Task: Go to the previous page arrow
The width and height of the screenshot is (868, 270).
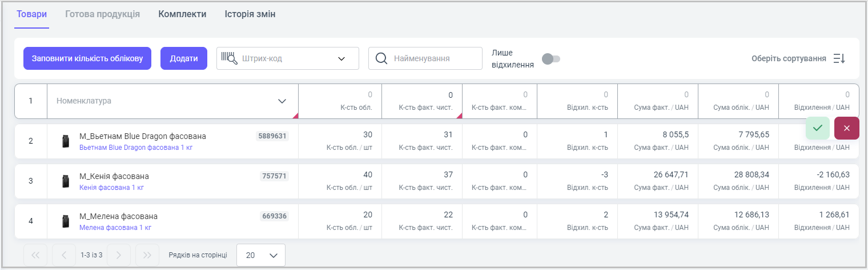Action: (63, 255)
